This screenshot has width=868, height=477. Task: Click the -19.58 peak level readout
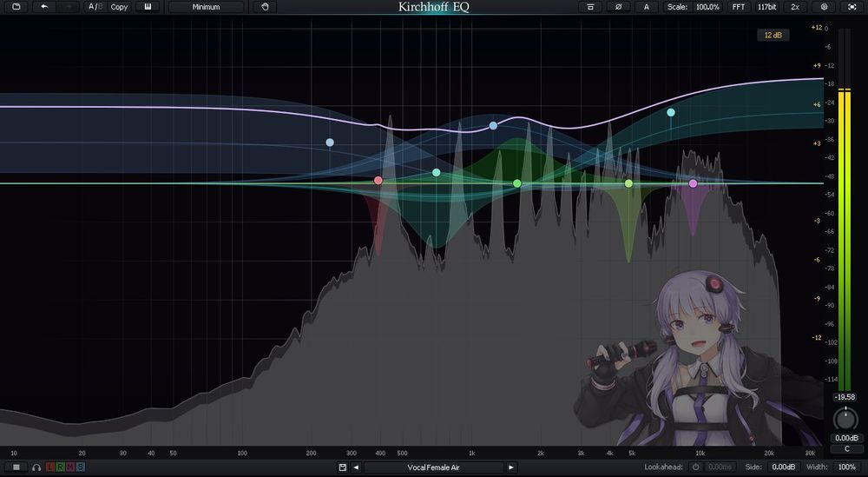[x=845, y=397]
